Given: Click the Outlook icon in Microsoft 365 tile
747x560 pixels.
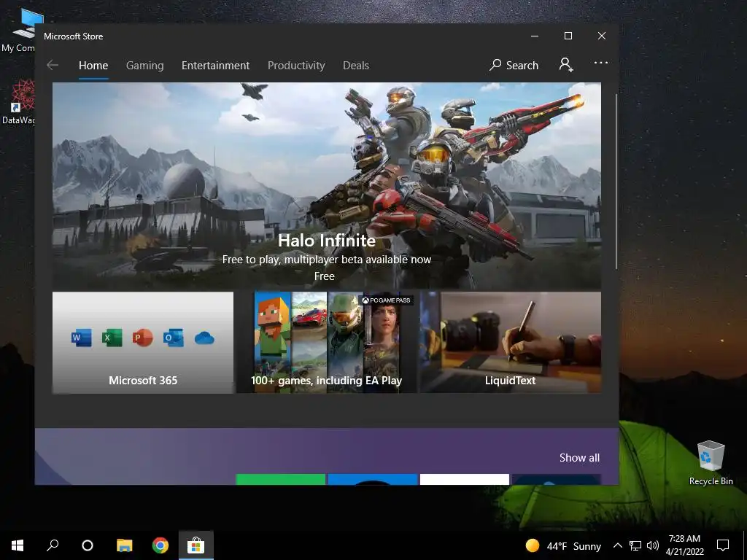Looking at the screenshot, I should click(x=174, y=338).
